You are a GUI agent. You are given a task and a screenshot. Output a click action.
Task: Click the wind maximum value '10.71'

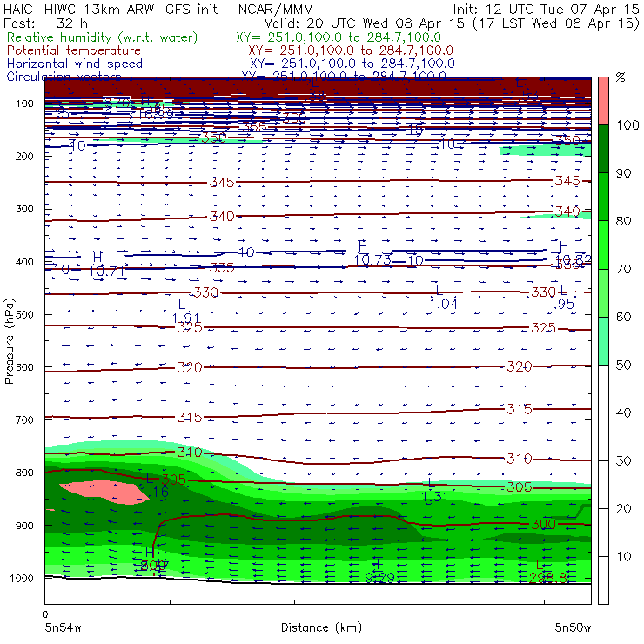click(x=107, y=271)
